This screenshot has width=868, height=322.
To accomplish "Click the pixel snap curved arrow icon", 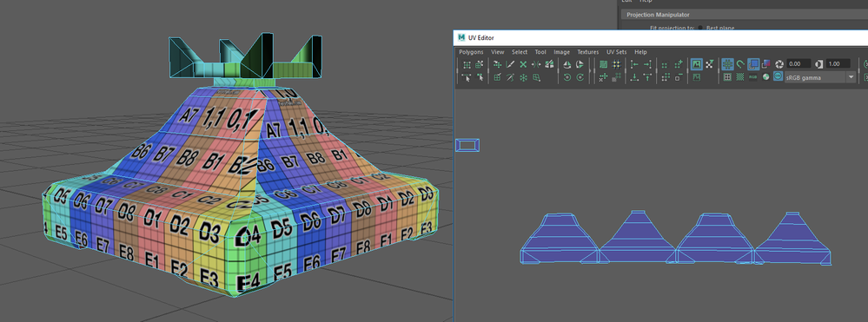I will tap(740, 65).
